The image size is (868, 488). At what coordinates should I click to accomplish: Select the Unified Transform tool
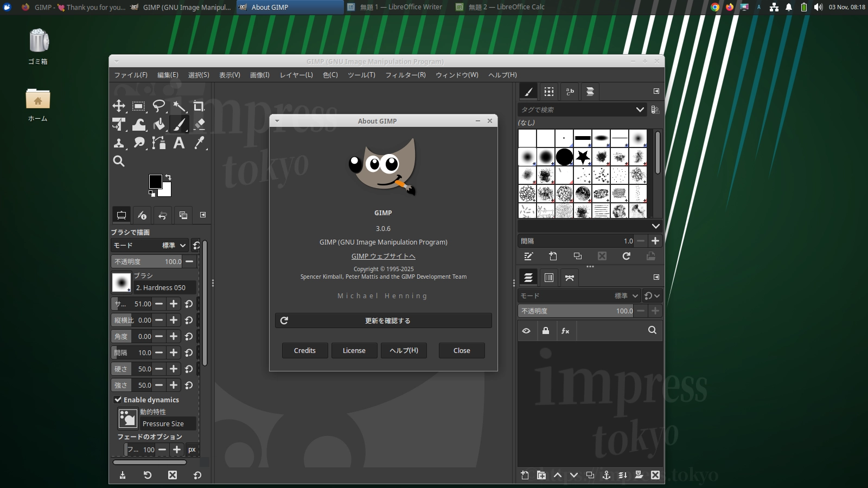119,124
